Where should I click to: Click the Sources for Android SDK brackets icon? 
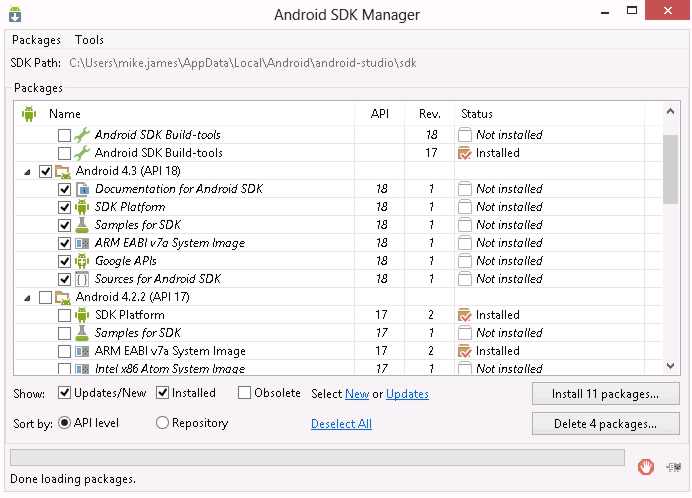(82, 279)
